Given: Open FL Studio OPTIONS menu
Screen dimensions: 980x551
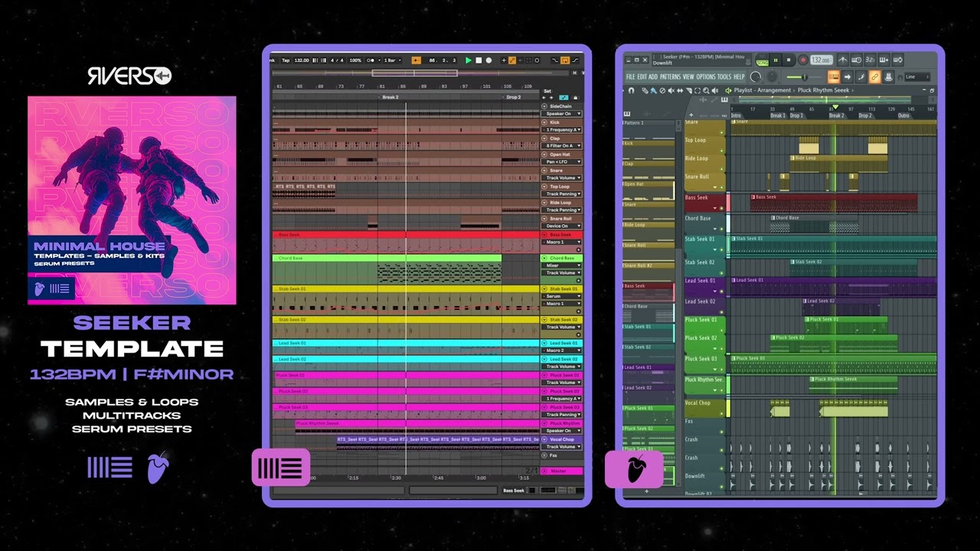Looking at the screenshot, I should [x=706, y=77].
